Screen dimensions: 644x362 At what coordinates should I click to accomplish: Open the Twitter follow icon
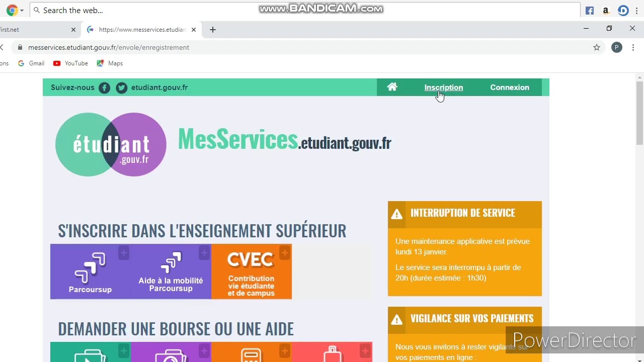(121, 87)
